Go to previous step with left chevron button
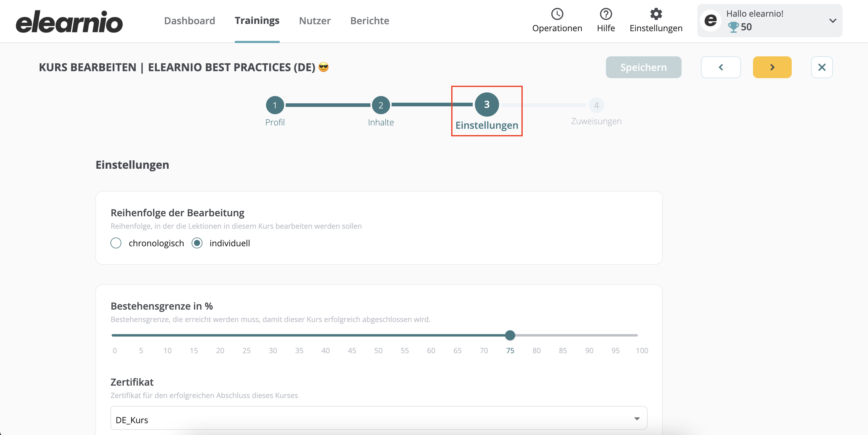Screen dimensions: 868x435 click(x=720, y=67)
